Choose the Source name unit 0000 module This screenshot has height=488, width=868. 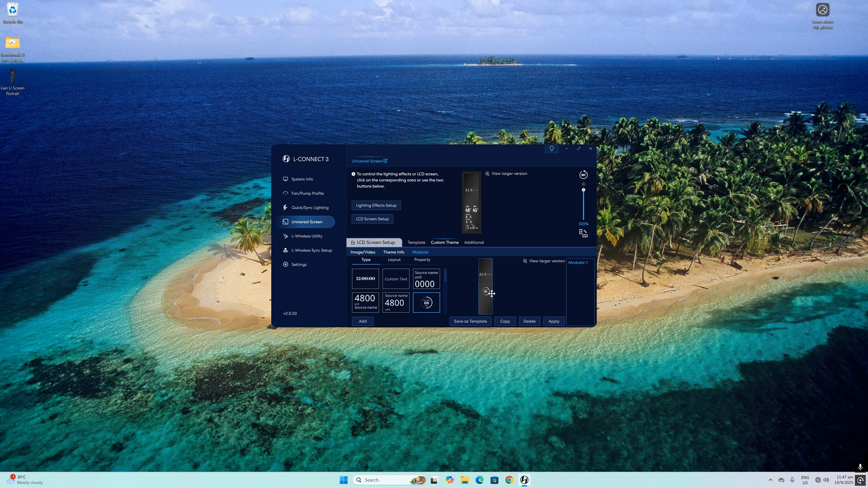(426, 279)
